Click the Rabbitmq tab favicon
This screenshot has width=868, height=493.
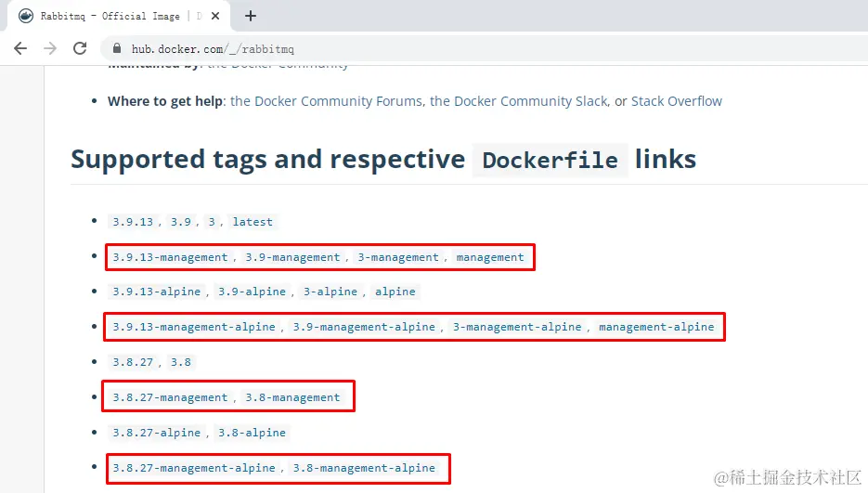26,16
